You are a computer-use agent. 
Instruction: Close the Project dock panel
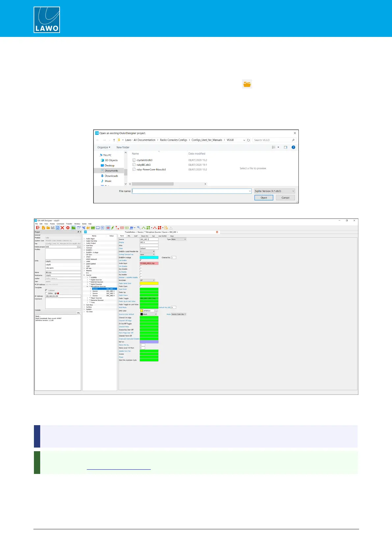coord(81,232)
